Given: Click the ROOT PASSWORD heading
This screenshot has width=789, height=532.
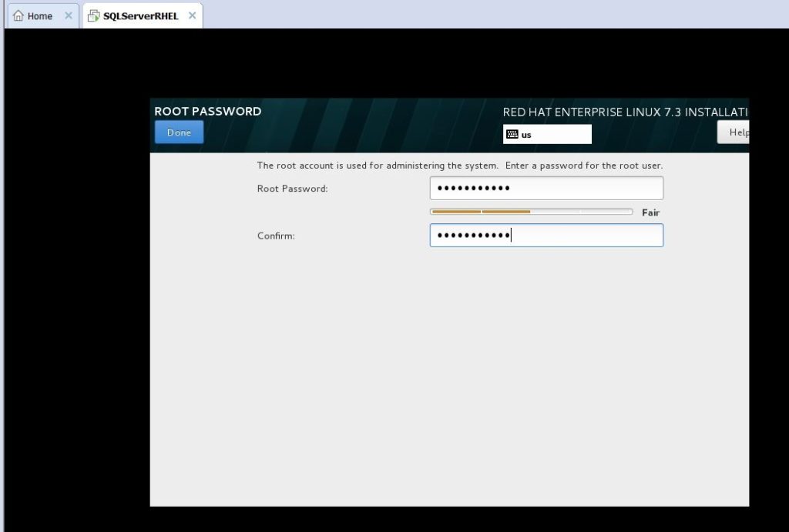Looking at the screenshot, I should tap(207, 111).
